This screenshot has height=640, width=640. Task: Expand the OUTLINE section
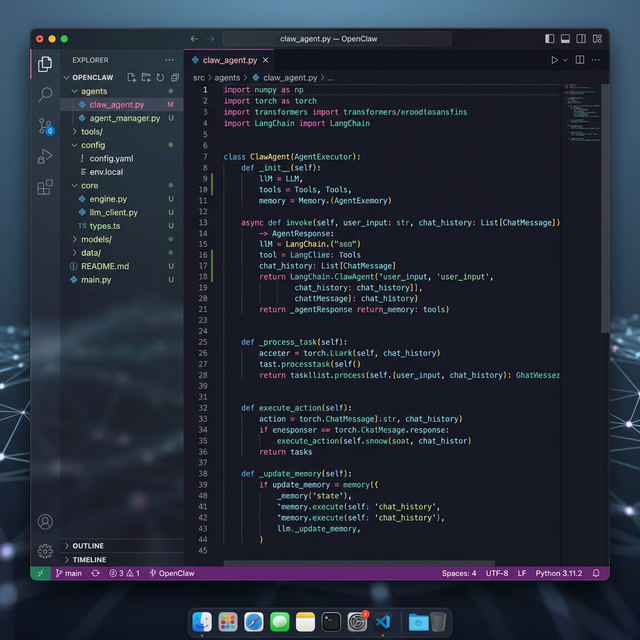point(122,546)
